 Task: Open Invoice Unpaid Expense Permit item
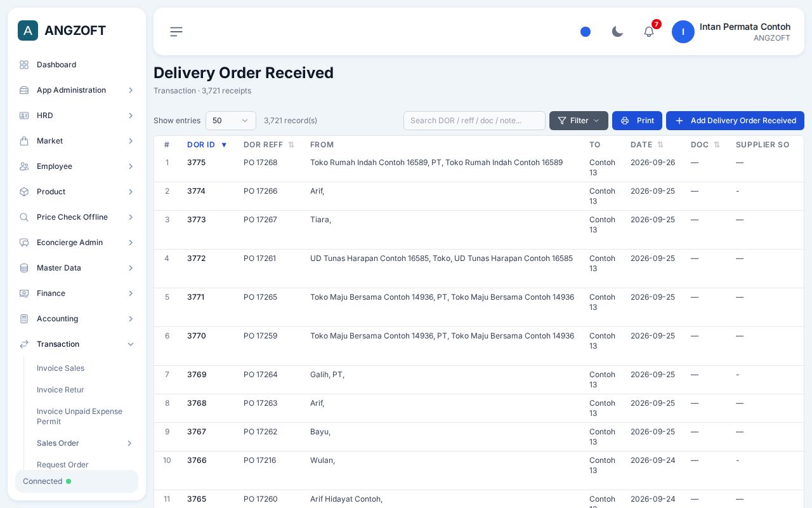point(80,417)
